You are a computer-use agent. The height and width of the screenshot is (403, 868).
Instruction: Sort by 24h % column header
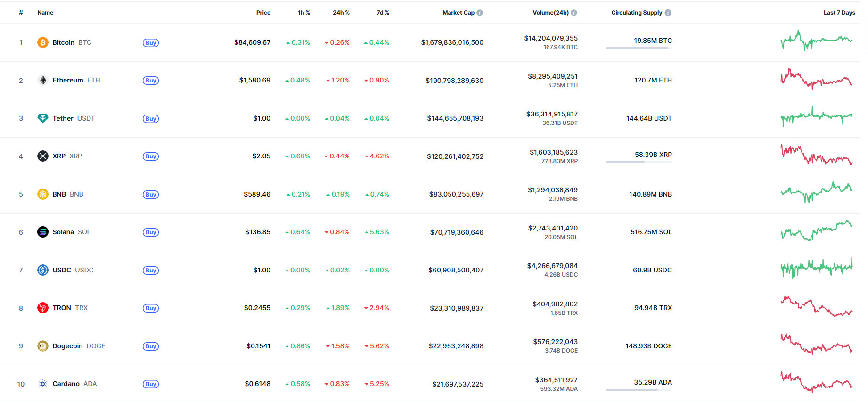click(x=341, y=13)
